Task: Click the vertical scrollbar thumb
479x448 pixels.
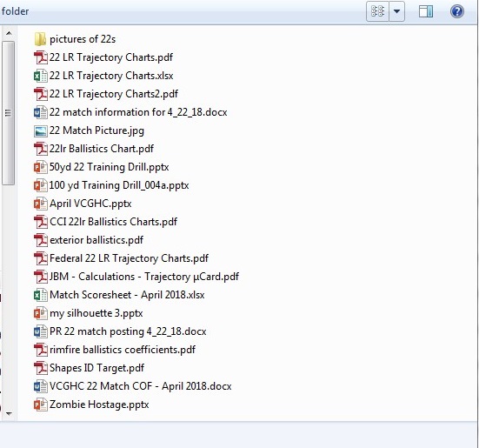Action: [8, 113]
